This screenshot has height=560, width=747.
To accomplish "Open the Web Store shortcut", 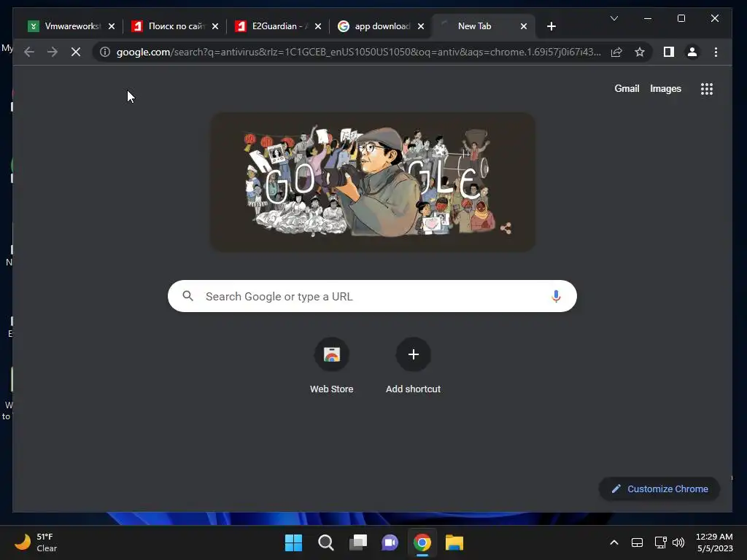I will point(332,366).
